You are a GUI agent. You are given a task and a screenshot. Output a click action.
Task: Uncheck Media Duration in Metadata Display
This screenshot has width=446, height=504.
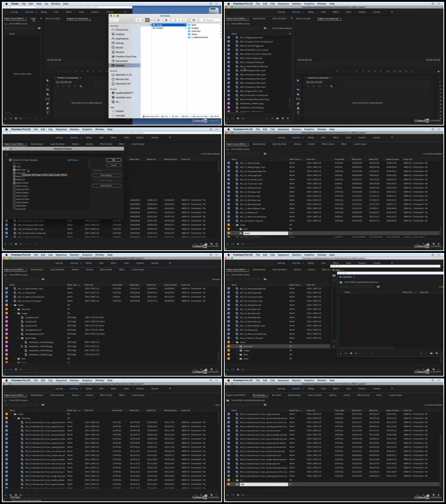click(14, 183)
